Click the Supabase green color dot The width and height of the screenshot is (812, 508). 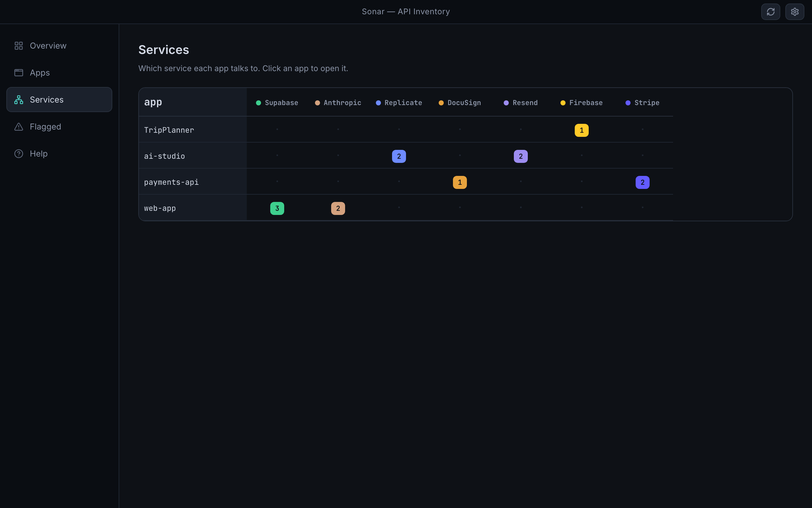click(259, 103)
